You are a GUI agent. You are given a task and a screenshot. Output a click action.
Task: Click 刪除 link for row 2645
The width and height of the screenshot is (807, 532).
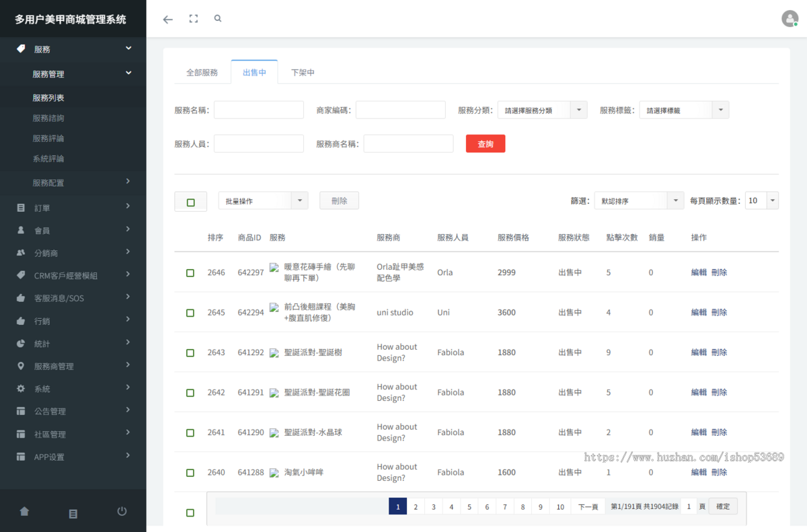719,312
